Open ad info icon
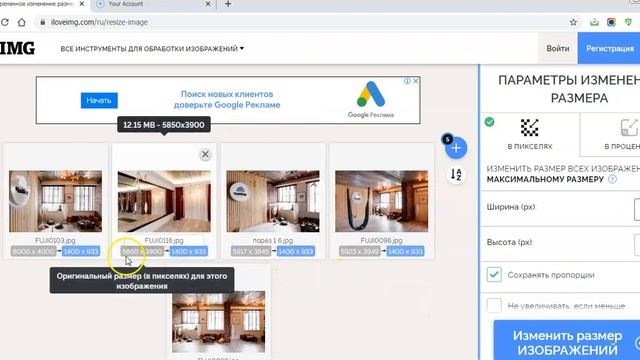Screen dimensions: 640x360 pyautogui.click(x=407, y=81)
